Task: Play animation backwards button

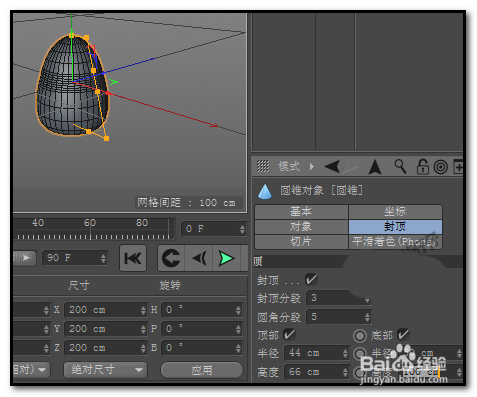Action: coord(199,258)
